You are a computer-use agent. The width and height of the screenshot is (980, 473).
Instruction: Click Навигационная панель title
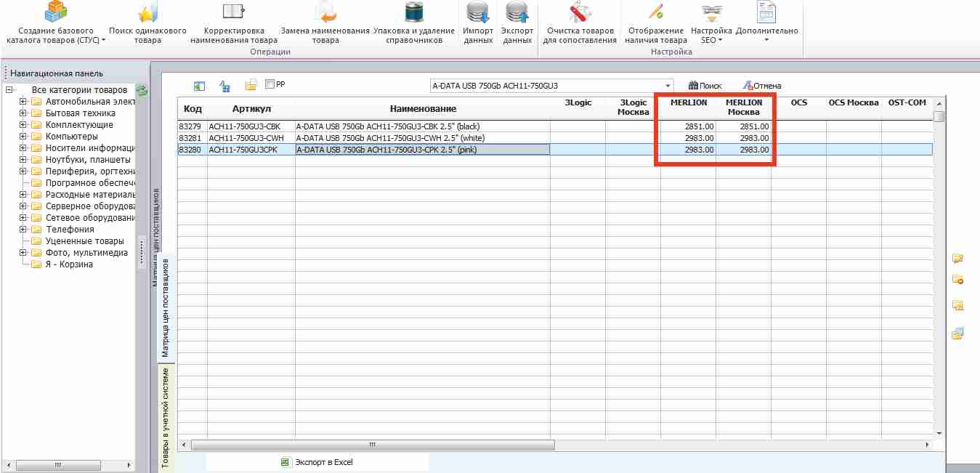pyautogui.click(x=57, y=73)
